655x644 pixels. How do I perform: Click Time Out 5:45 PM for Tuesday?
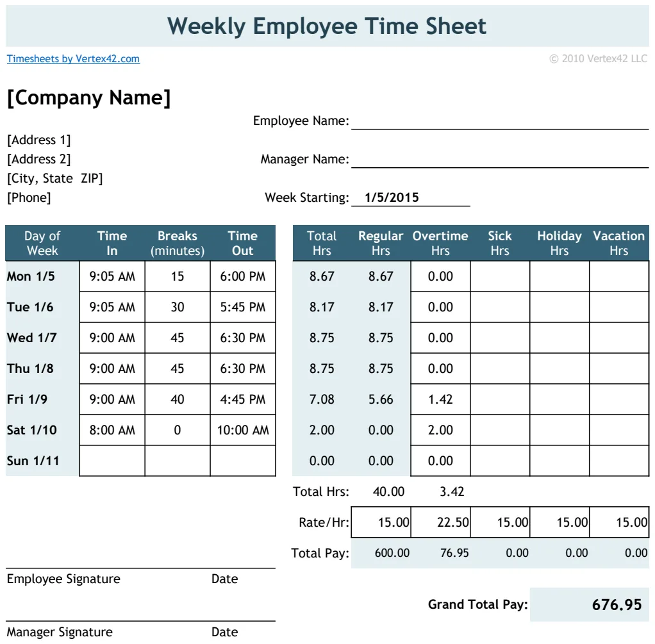(x=243, y=307)
